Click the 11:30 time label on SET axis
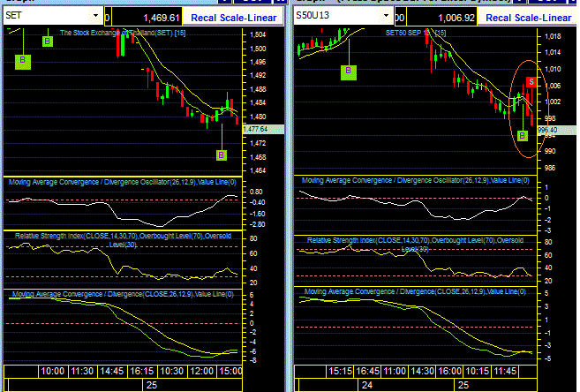Image resolution: width=580 pixels, height=392 pixels. 82,371
